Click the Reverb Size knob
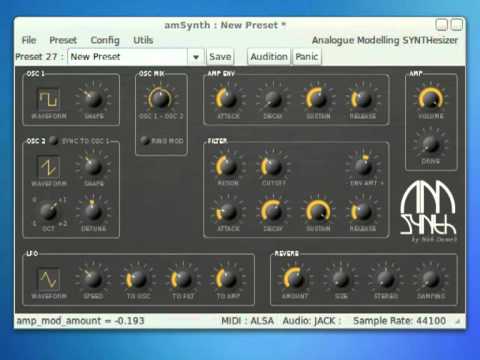The height and width of the screenshot is (360, 480). click(x=341, y=279)
